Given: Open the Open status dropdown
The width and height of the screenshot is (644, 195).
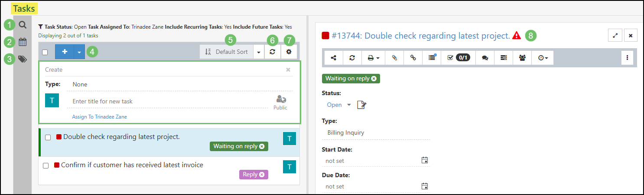Looking at the screenshot, I should coord(338,105).
